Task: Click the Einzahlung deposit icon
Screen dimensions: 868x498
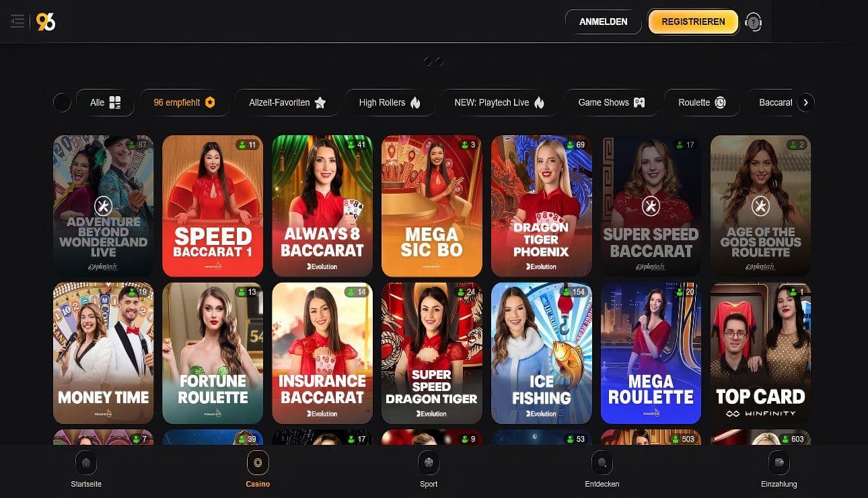Action: click(x=779, y=462)
